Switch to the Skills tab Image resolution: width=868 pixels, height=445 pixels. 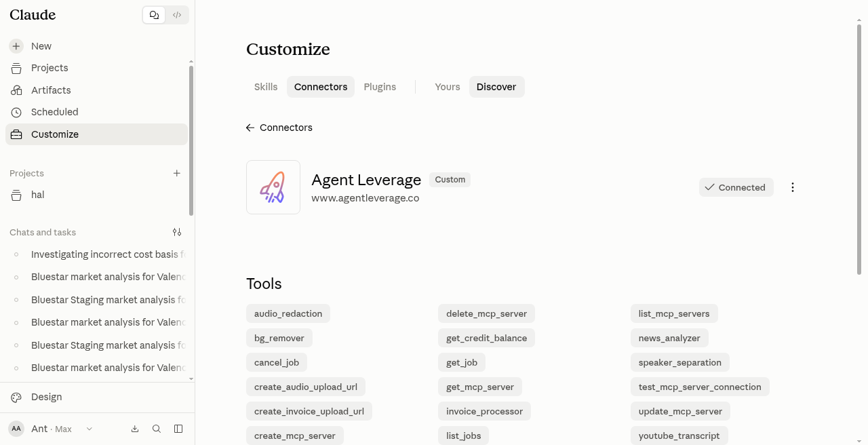tap(266, 87)
